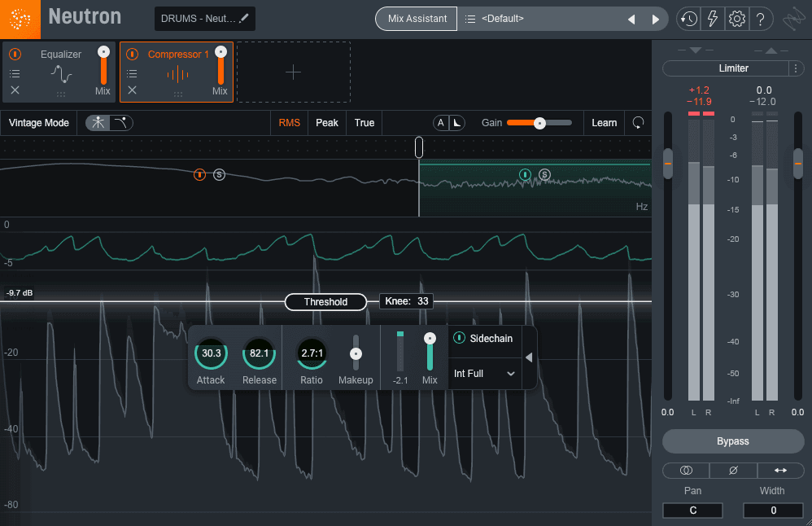Click the input meter down triangle

pos(696,50)
